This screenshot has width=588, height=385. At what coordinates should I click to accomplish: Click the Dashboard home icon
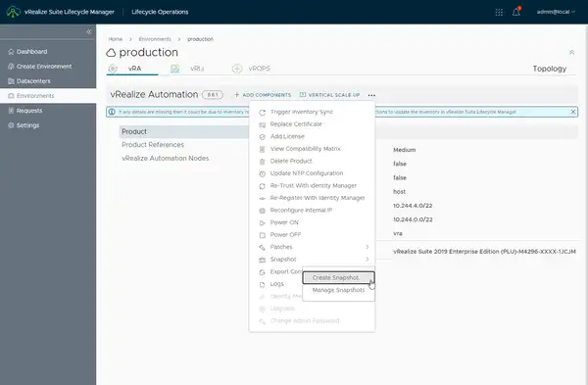click(11, 51)
